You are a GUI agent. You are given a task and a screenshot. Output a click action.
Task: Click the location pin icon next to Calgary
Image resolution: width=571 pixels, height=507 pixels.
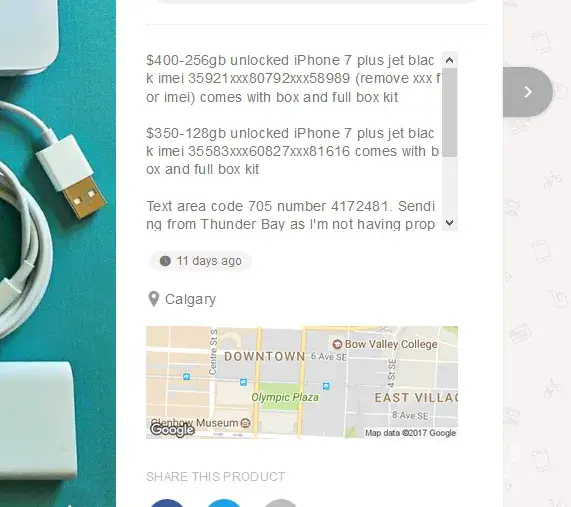pos(154,299)
